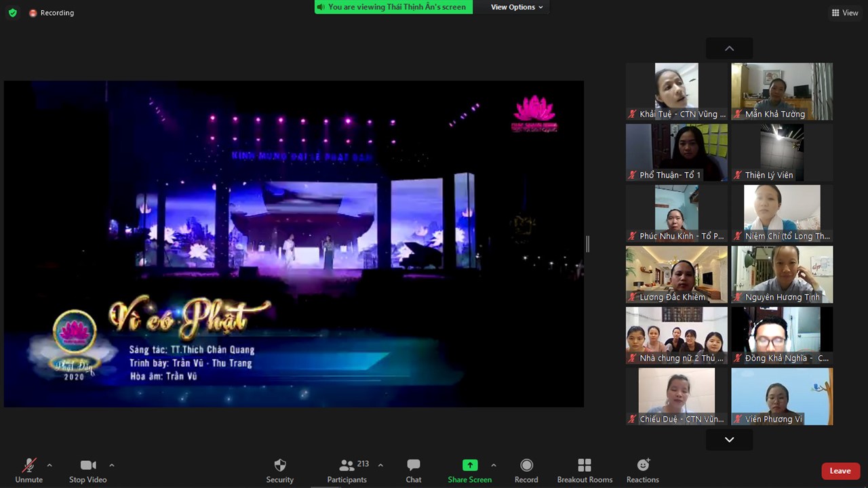Click the shared screen video area
Screen dimensions: 868x488
[x=294, y=244]
